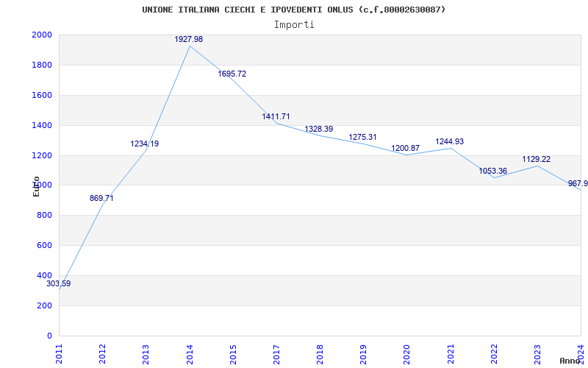
Task: Click the 200 y-axis tick label
Action: coord(45,305)
